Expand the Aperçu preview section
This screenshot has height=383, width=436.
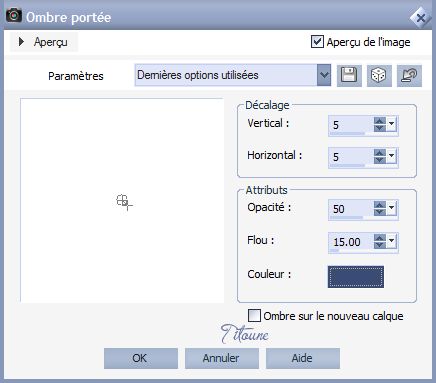pos(22,42)
